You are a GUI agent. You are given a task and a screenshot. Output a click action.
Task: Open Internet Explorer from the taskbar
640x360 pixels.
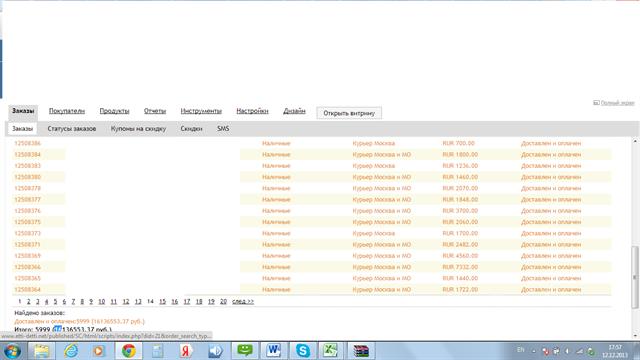click(x=71, y=351)
